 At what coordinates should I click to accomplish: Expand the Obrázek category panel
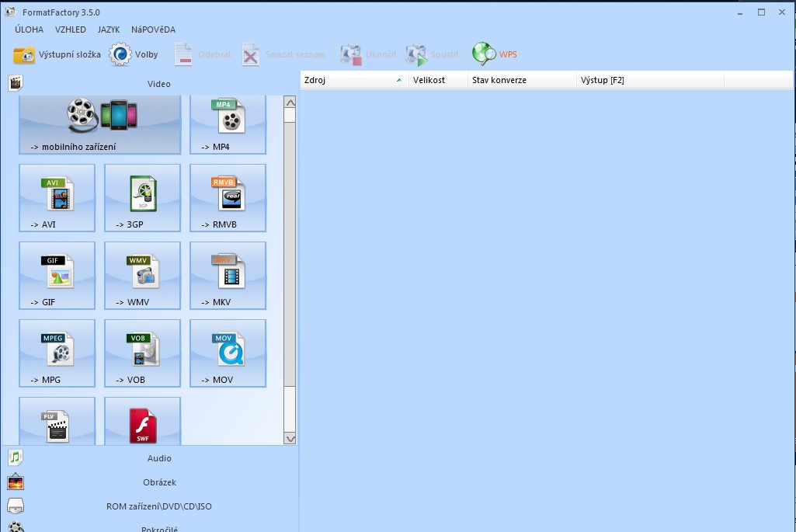coord(159,482)
